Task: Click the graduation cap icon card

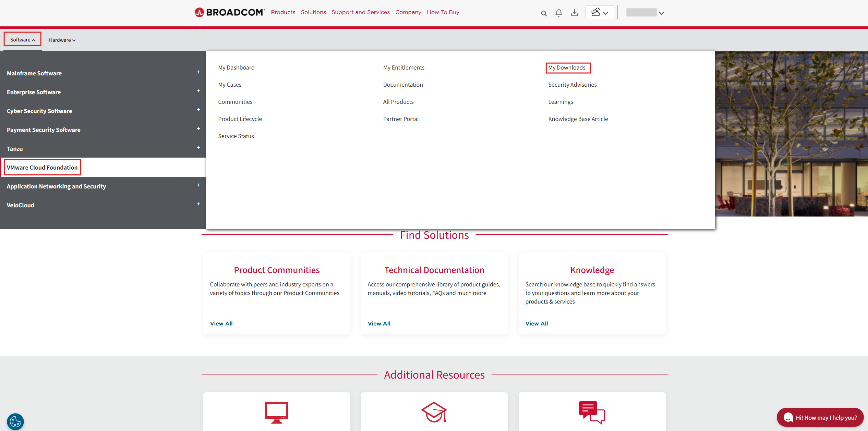Action: click(434, 412)
